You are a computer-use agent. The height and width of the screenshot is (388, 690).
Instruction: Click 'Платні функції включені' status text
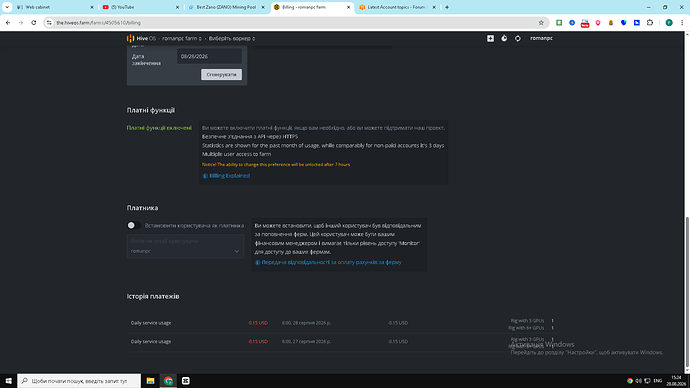159,128
